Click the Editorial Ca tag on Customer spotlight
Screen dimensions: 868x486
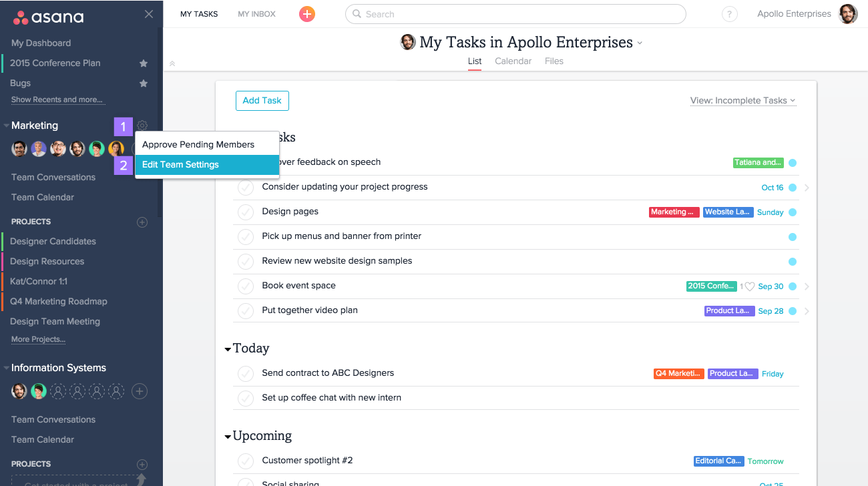pos(719,461)
